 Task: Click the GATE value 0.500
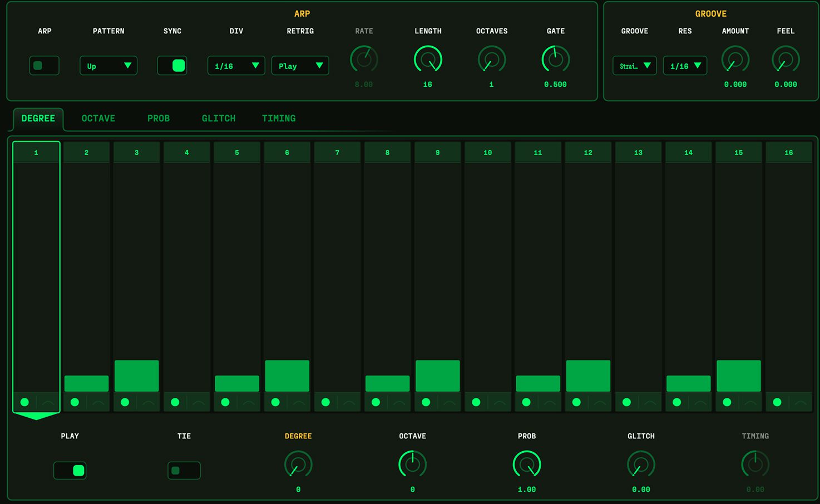pos(556,85)
